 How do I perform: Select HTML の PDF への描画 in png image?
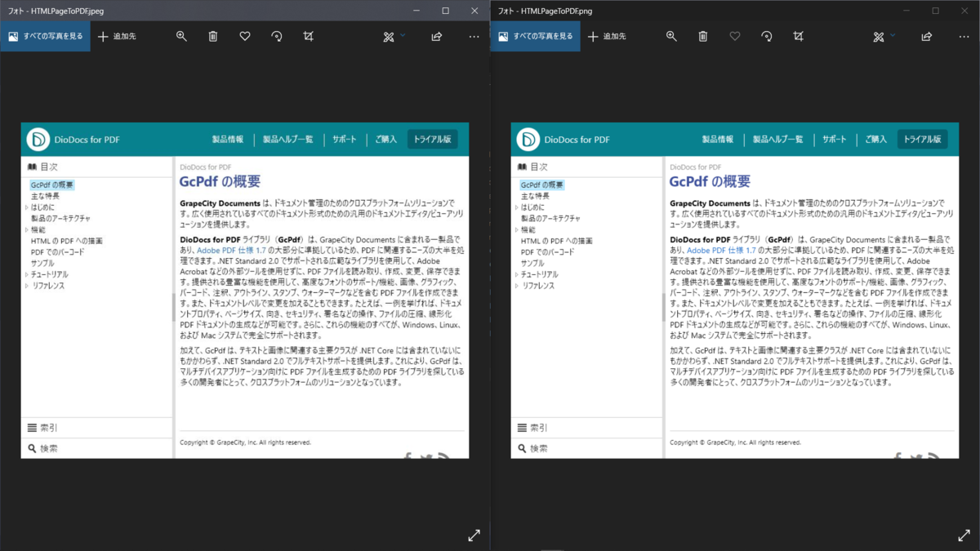[x=557, y=242]
